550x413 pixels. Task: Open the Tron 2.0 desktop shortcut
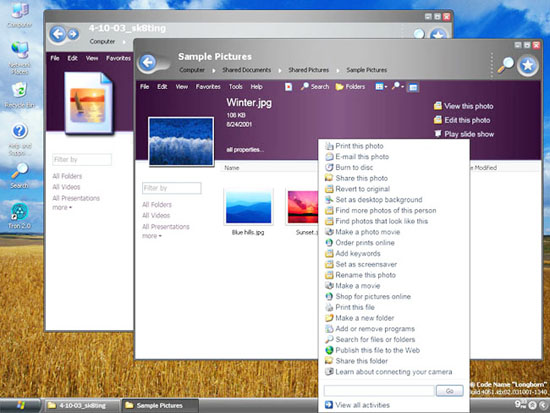coord(19,216)
